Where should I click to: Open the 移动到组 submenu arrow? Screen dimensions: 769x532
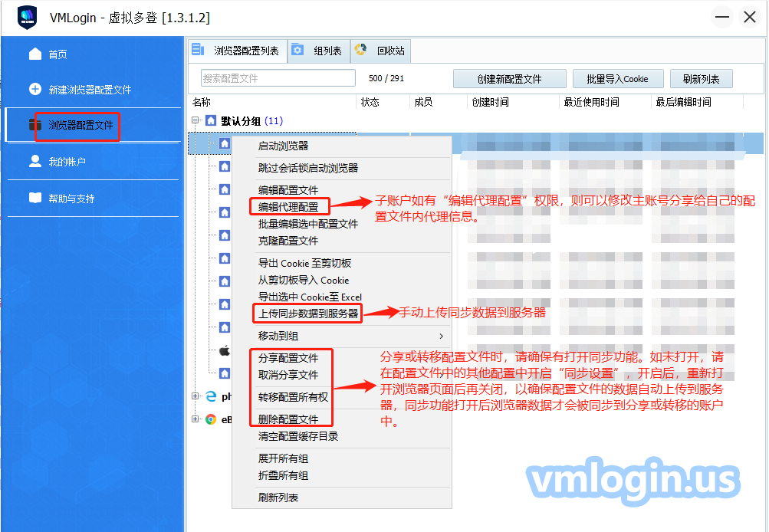[441, 336]
